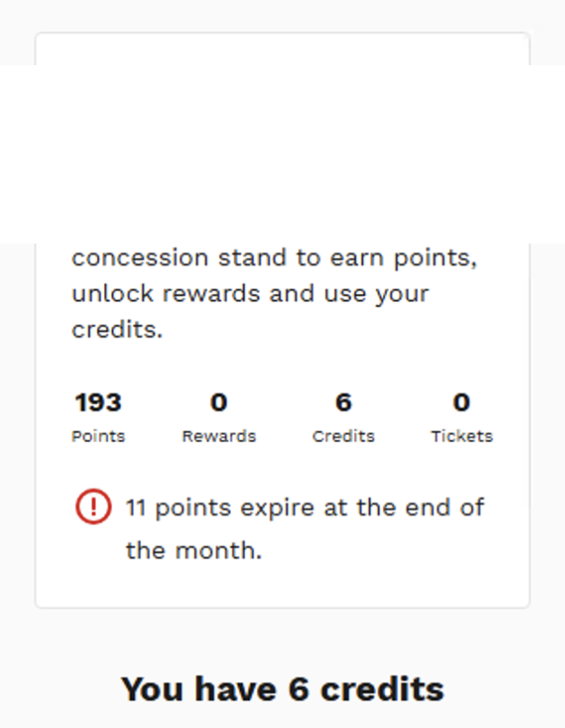Viewport: 565px width, 728px height.
Task: Click the 'unlock rewards and use your' line
Action: 250,294
